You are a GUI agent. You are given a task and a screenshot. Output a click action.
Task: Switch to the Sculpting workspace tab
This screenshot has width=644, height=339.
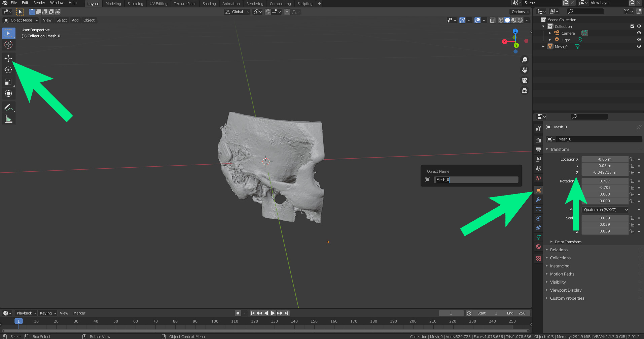click(135, 4)
